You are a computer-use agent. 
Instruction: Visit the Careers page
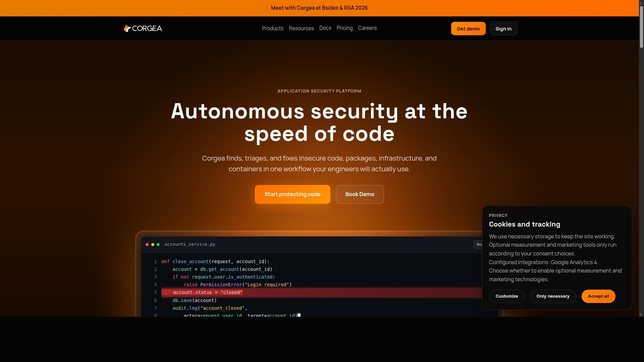pyautogui.click(x=367, y=28)
